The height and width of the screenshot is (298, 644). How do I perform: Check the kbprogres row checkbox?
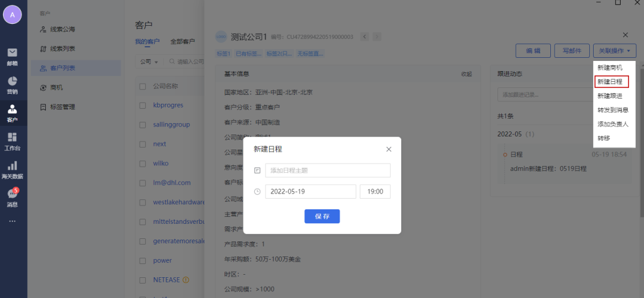(143, 105)
